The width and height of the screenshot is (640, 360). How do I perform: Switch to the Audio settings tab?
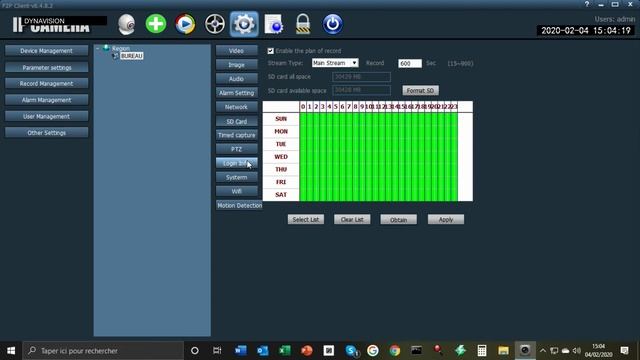[236, 79]
